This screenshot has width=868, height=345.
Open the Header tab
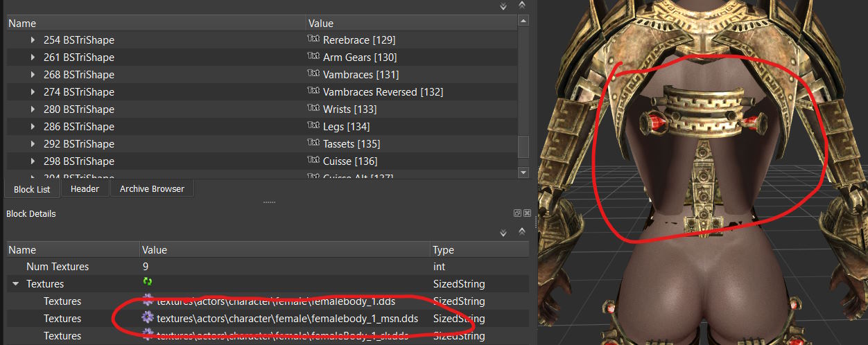click(x=85, y=188)
